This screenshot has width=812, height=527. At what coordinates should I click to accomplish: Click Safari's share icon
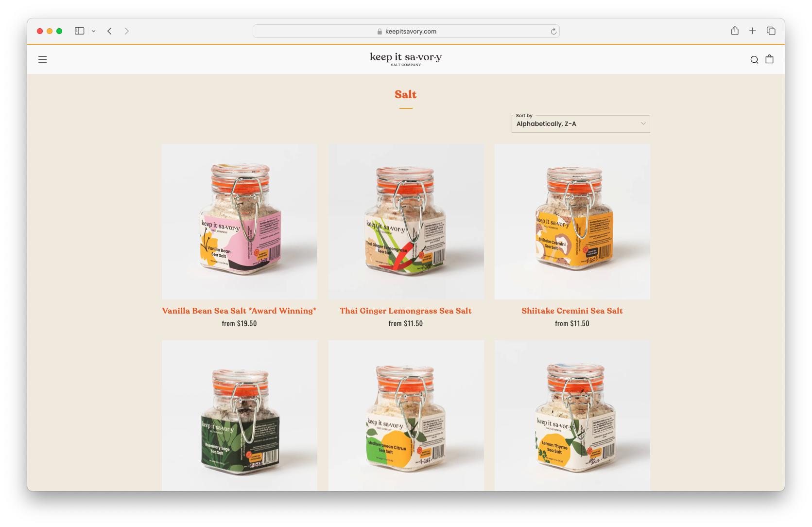[x=735, y=31]
